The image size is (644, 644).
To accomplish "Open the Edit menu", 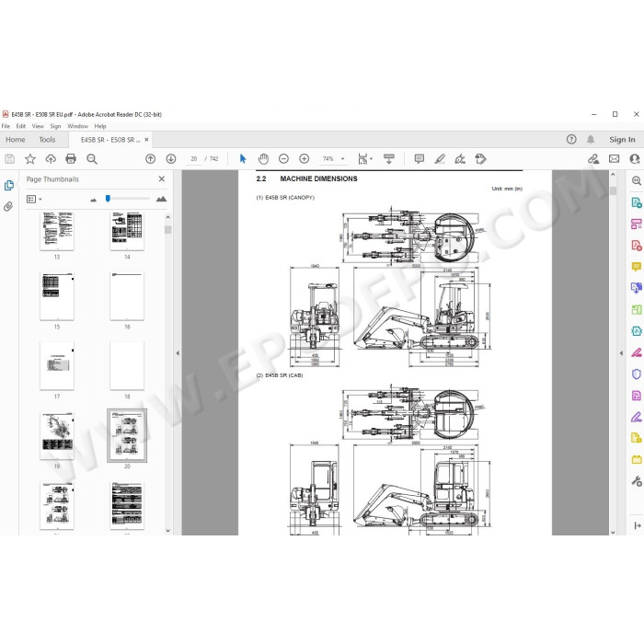I will pos(21,126).
